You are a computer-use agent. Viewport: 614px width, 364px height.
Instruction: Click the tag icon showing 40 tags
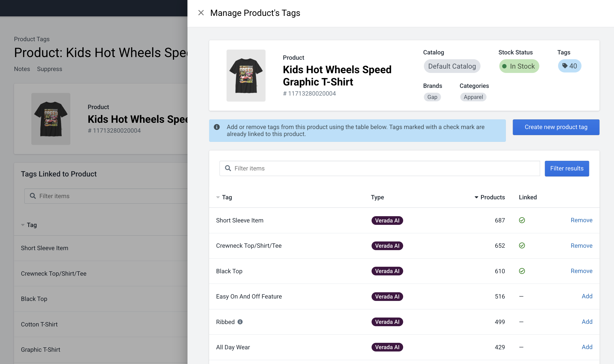(569, 66)
